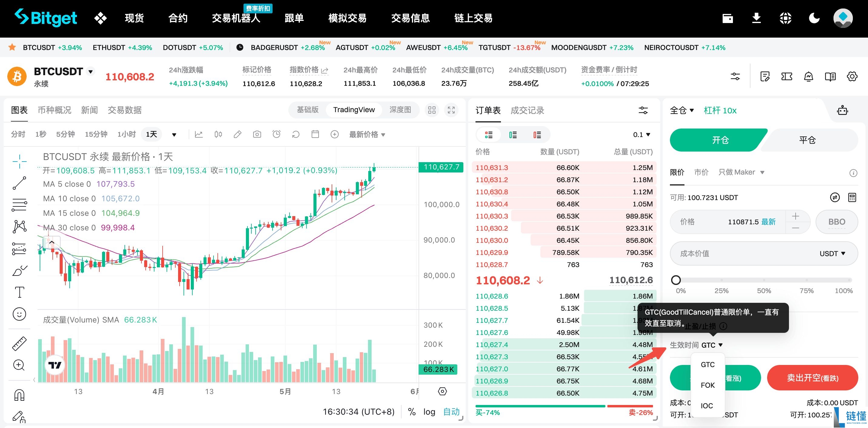Open the 全仓 margin mode dropdown
This screenshot has height=428, width=868.
pos(682,110)
